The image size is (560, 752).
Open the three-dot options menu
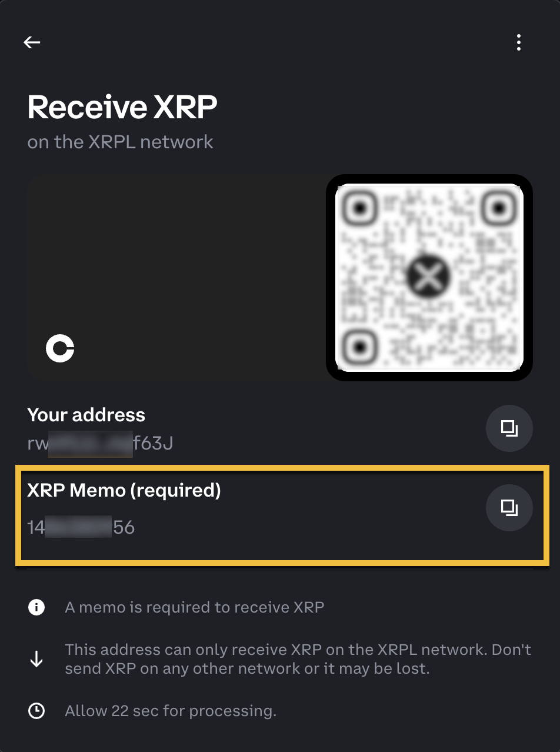click(x=518, y=42)
